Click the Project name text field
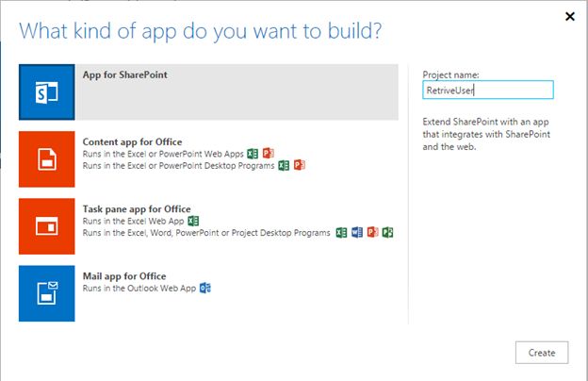The height and width of the screenshot is (381, 588). [488, 91]
